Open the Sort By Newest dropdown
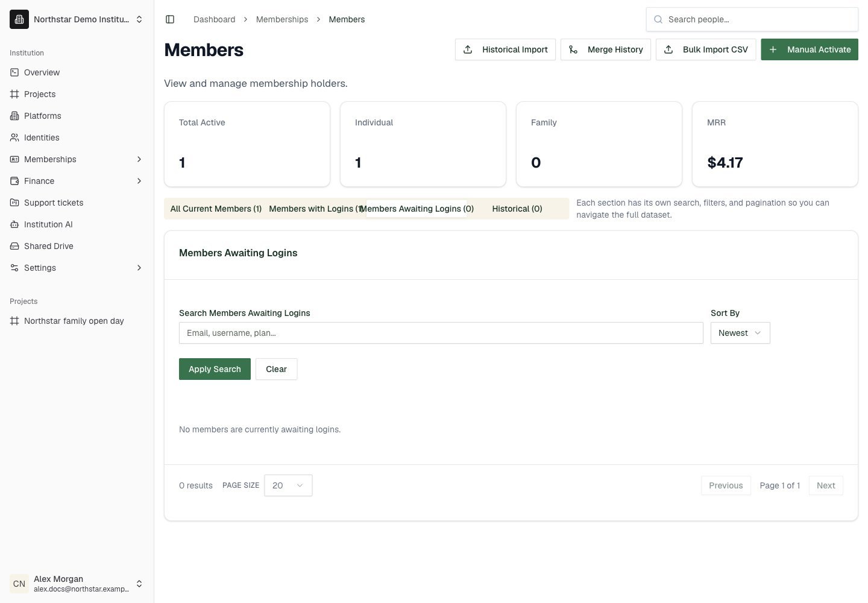This screenshot has width=868, height=603. (x=740, y=333)
